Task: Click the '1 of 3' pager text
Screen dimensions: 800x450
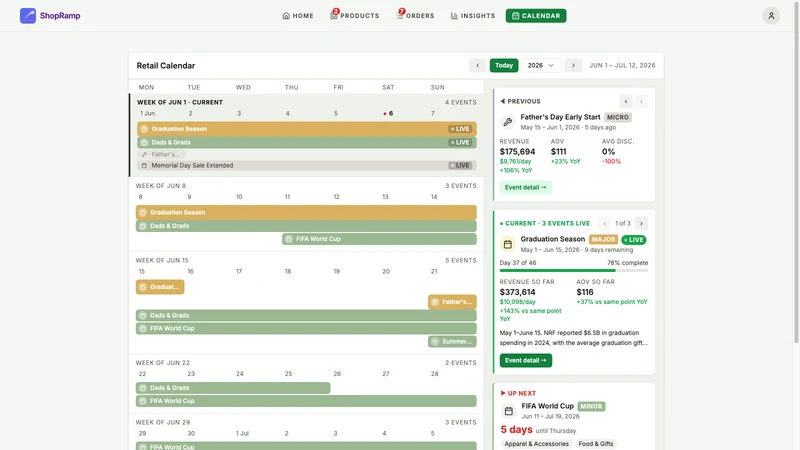Action: pyautogui.click(x=622, y=223)
